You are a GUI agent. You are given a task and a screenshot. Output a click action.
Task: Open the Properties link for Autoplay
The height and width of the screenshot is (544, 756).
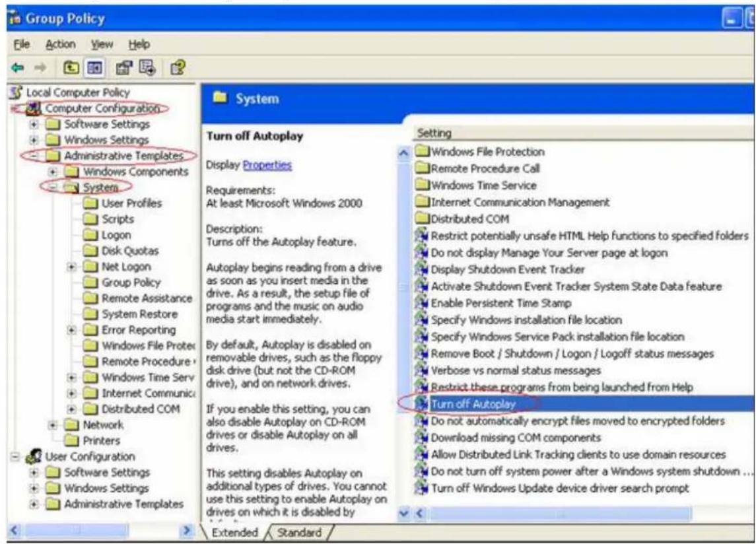267,165
